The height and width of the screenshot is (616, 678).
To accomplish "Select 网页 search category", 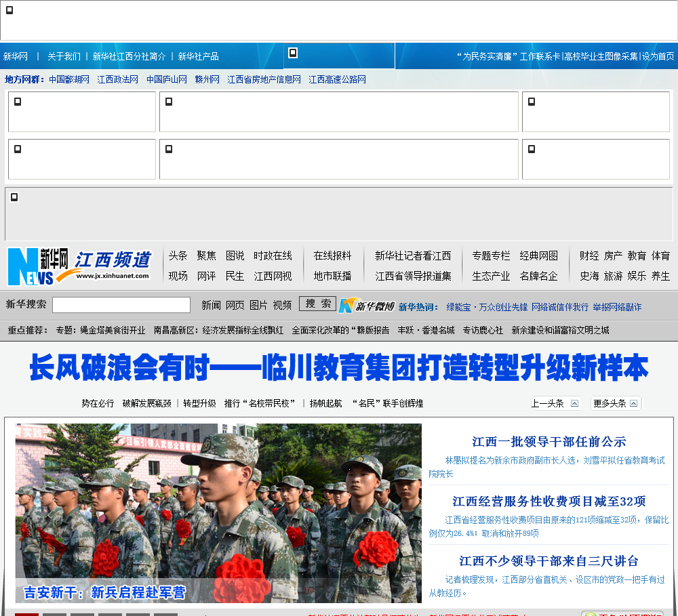I will coord(235,305).
